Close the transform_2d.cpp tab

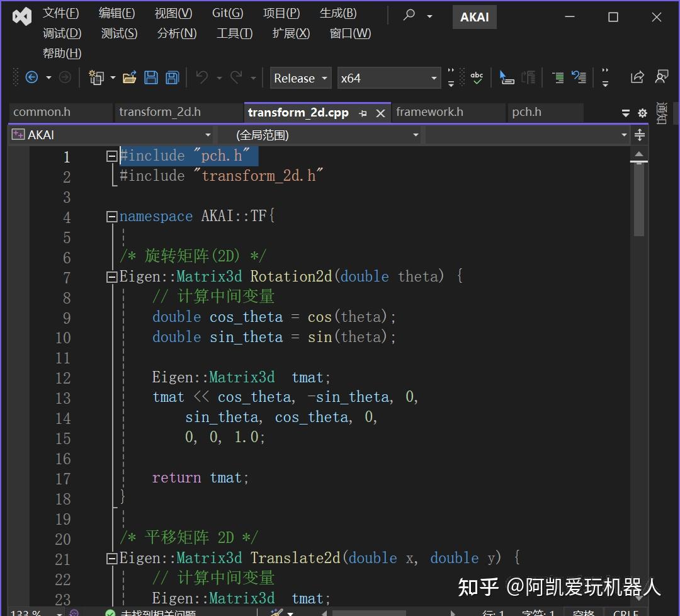point(381,112)
